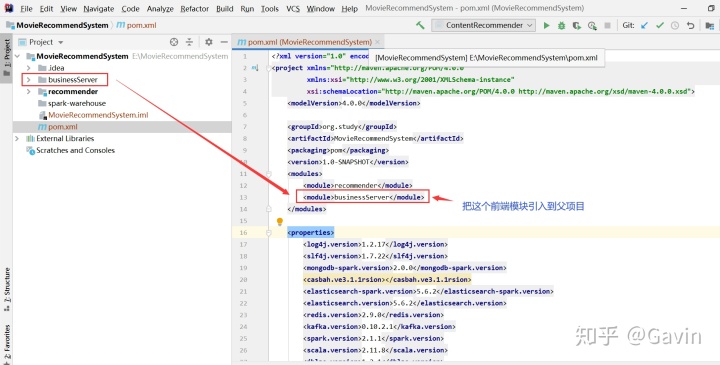Open the Code menu
The width and height of the screenshot is (720, 365).
pos(130,9)
